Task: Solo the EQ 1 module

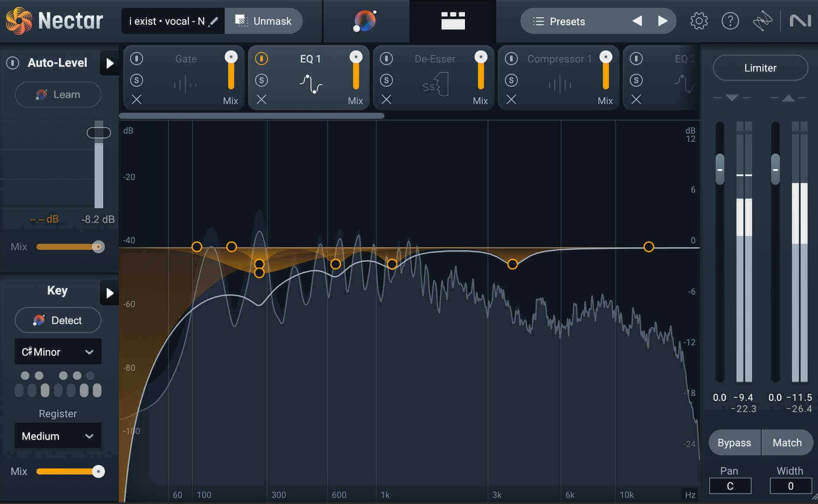Action: pyautogui.click(x=262, y=80)
